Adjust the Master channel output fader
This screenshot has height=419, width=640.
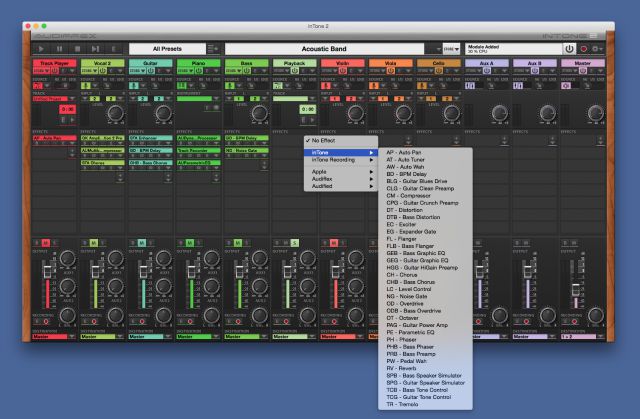[x=576, y=290]
